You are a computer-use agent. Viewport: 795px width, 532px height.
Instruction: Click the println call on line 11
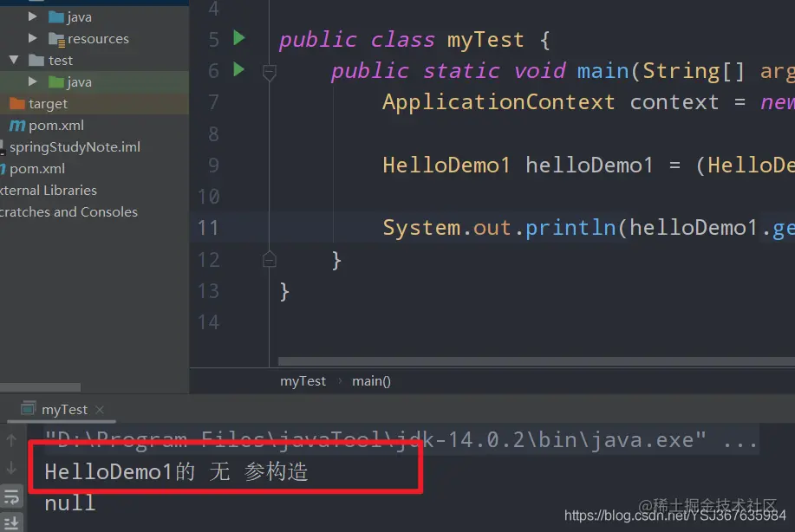click(x=570, y=228)
